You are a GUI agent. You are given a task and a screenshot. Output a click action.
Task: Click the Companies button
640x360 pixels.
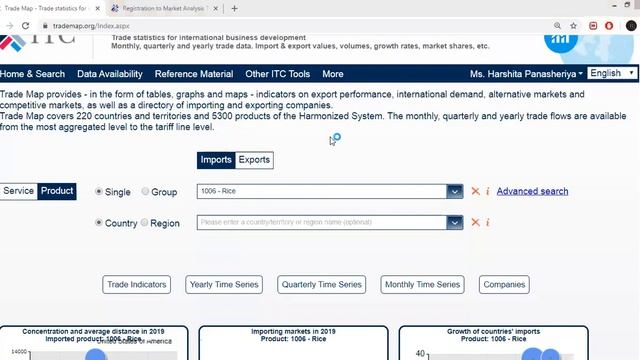[504, 284]
